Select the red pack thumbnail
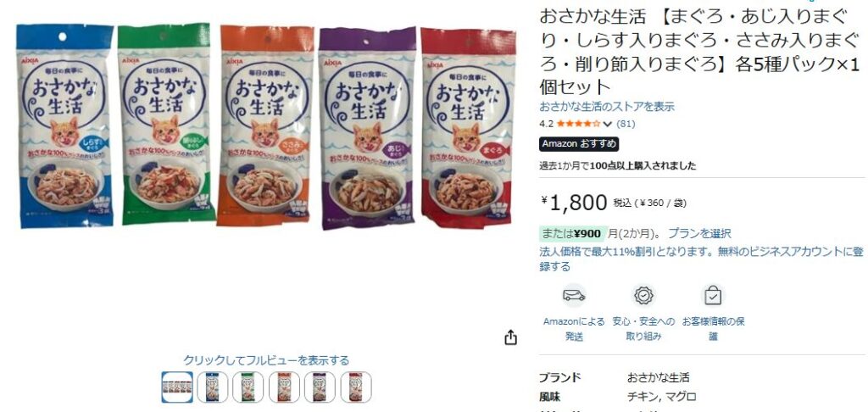This screenshot has width=868, height=412. 356,387
